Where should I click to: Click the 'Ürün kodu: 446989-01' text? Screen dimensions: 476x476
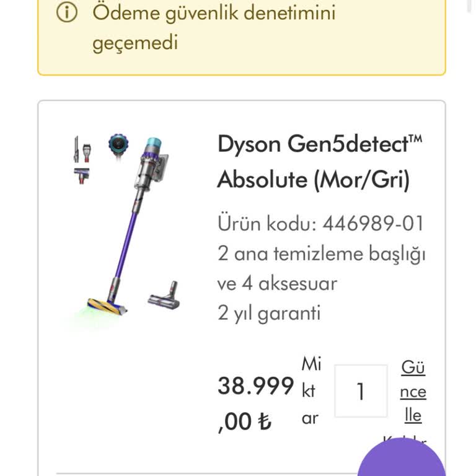click(x=320, y=223)
